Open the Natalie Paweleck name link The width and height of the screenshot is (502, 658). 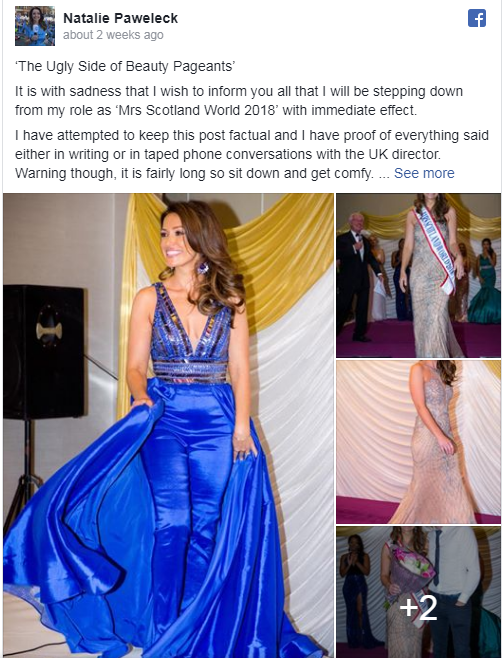pyautogui.click(x=120, y=18)
